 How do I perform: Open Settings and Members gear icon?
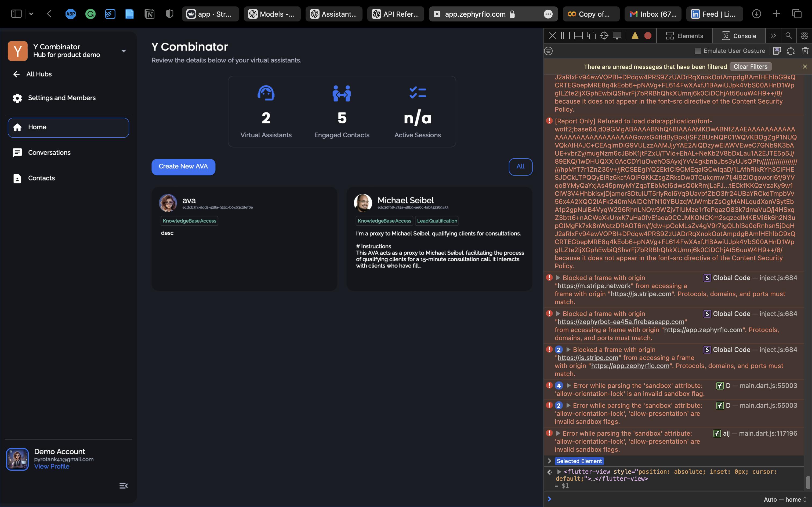tap(17, 98)
